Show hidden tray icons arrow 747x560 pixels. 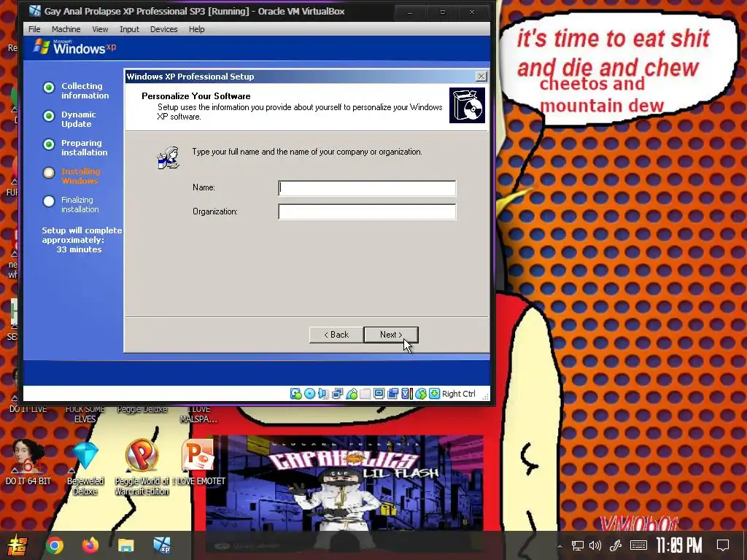[x=560, y=546]
